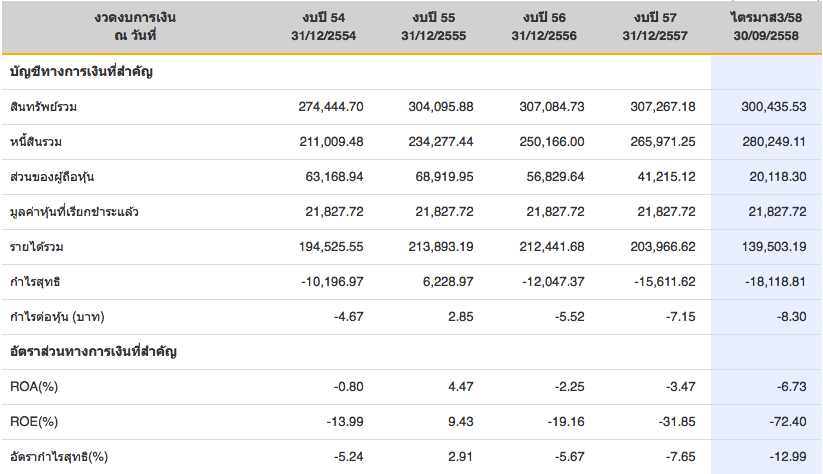
Task: Click the ROE(%) row label
Action: pyautogui.click(x=32, y=422)
